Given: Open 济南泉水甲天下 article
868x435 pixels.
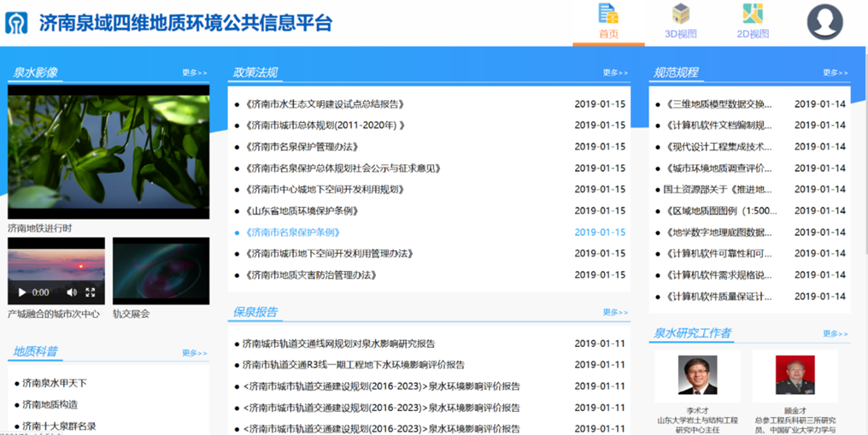Looking at the screenshot, I should click(x=55, y=383).
